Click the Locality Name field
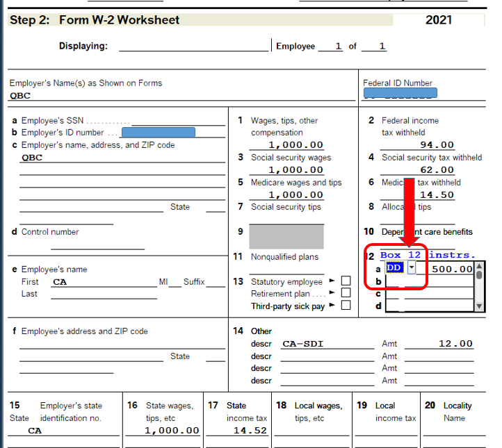Viewport: 502px width, 448px height. 455,431
